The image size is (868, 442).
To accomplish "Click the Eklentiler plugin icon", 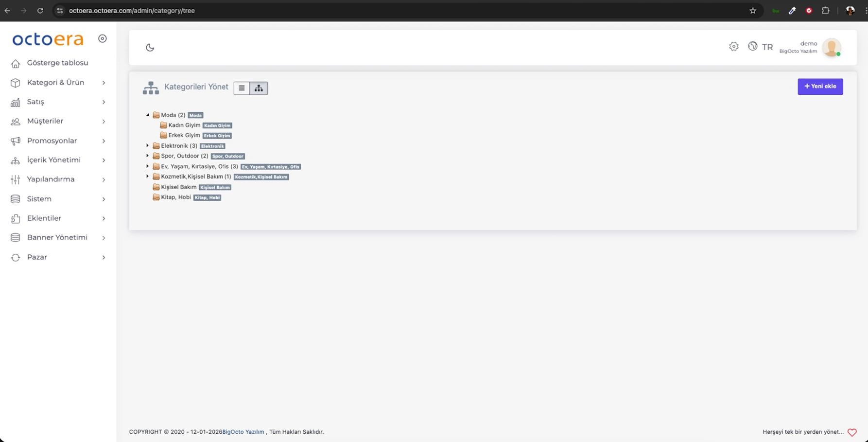I will [16, 218].
